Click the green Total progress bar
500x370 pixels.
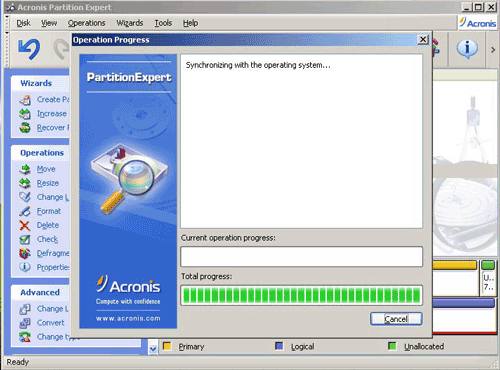pyautogui.click(x=301, y=295)
